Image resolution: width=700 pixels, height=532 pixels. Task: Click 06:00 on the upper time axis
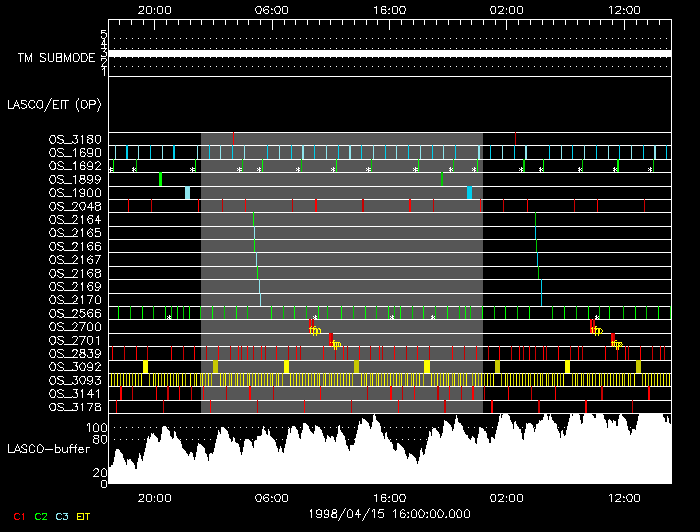click(272, 10)
